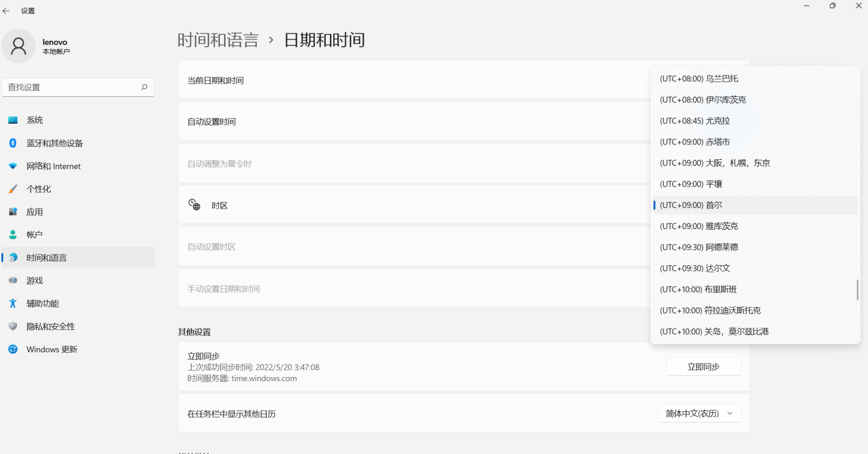Click the Bluetooth icon for 蓝牙和其他设备
This screenshot has height=454, width=868.
(x=13, y=143)
